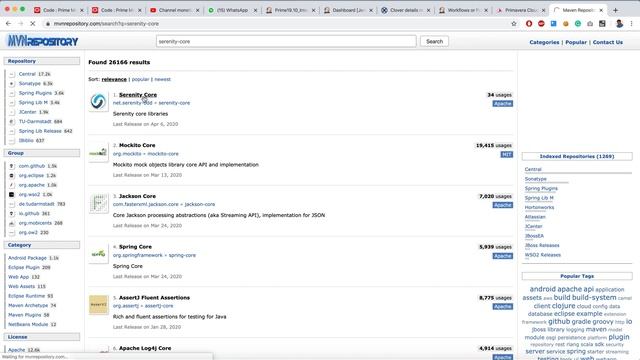Click AssertJ logo thumbnail
Viewport: 640px width, 360px height.
coord(98,304)
